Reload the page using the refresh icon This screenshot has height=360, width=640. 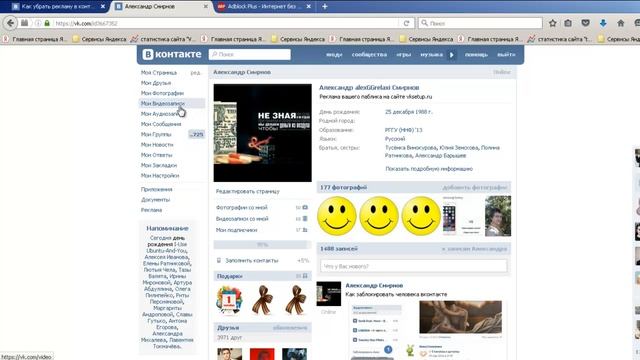406,23
